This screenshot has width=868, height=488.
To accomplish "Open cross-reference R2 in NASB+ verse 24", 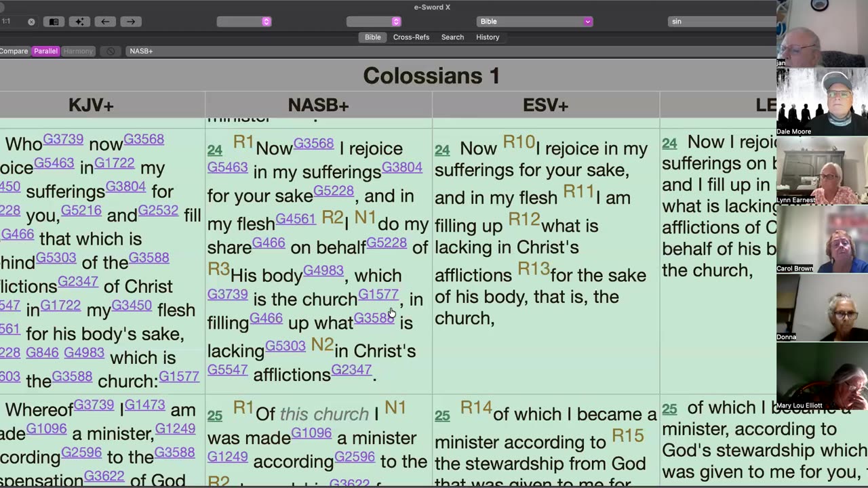I will point(332,218).
